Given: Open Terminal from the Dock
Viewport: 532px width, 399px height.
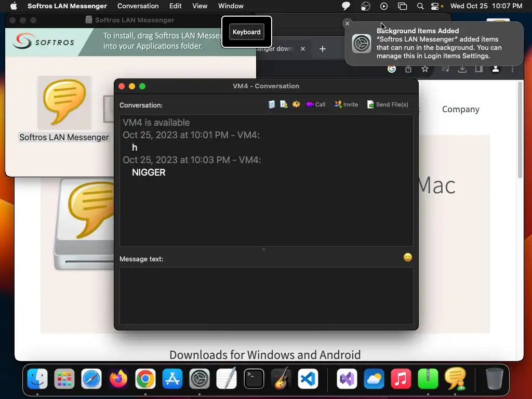Looking at the screenshot, I should [254, 378].
